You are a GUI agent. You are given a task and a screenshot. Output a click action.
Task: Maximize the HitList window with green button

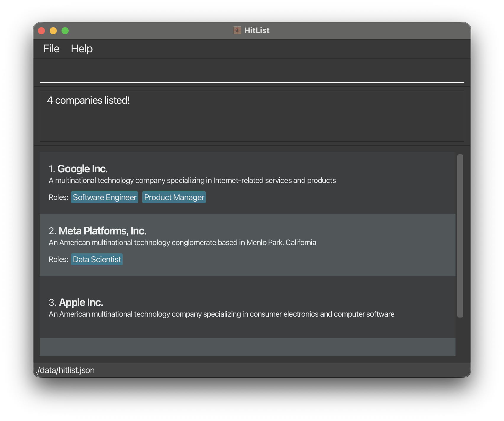tap(65, 31)
